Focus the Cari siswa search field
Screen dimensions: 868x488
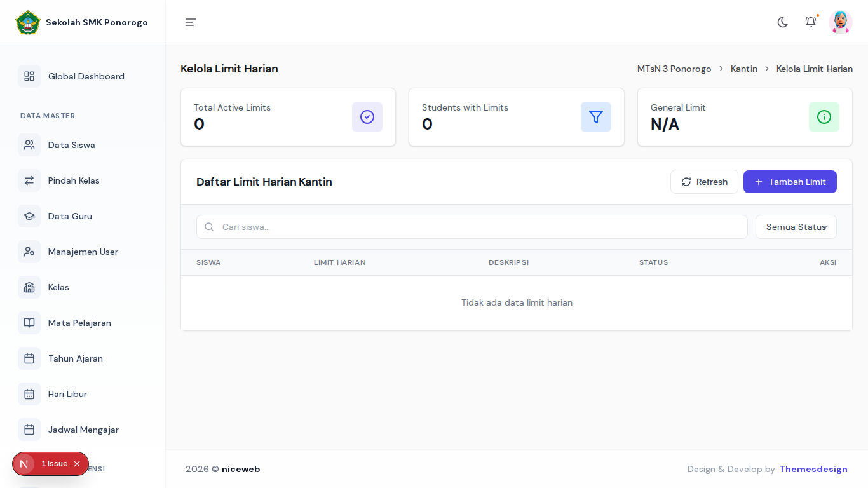(x=471, y=227)
